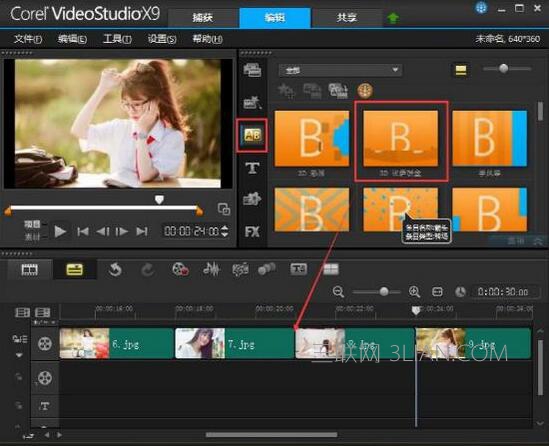Open the 设置(S) menu
The width and height of the screenshot is (549, 446).
click(x=162, y=39)
